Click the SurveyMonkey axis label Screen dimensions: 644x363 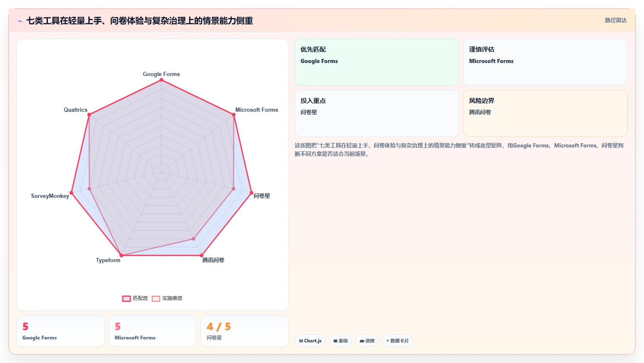click(50, 196)
